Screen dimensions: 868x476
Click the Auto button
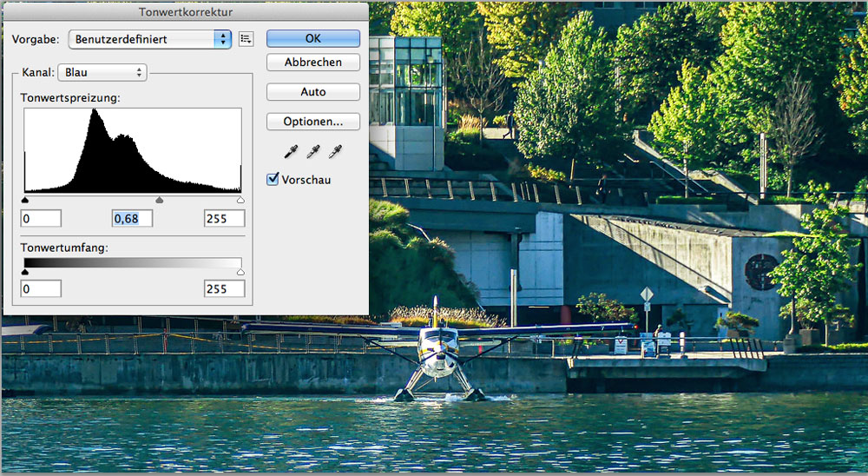[x=312, y=92]
